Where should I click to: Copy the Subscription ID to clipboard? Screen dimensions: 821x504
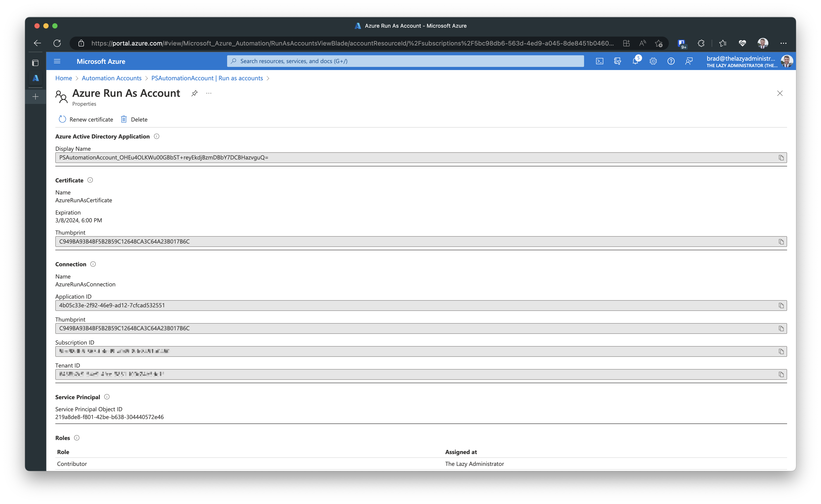tap(781, 352)
